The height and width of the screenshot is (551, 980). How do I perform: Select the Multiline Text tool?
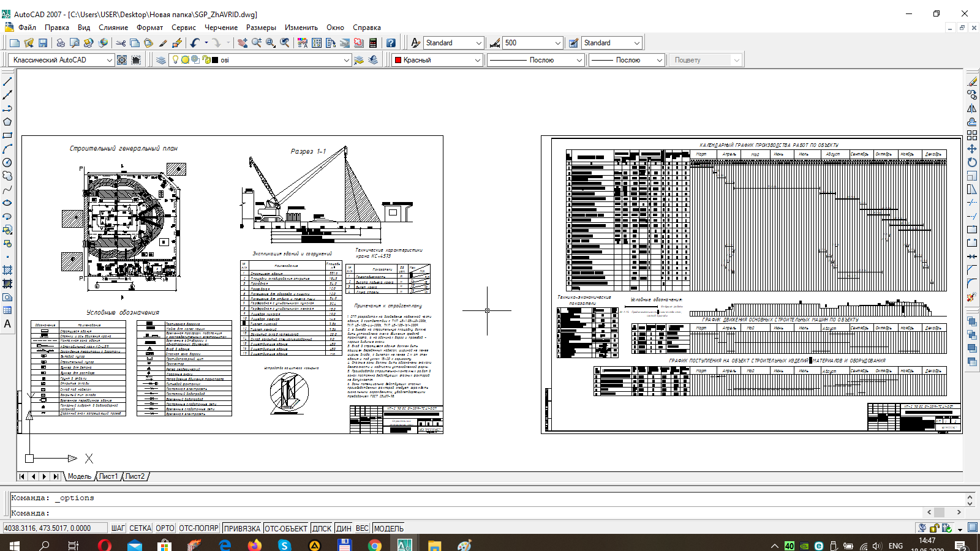coord(7,324)
